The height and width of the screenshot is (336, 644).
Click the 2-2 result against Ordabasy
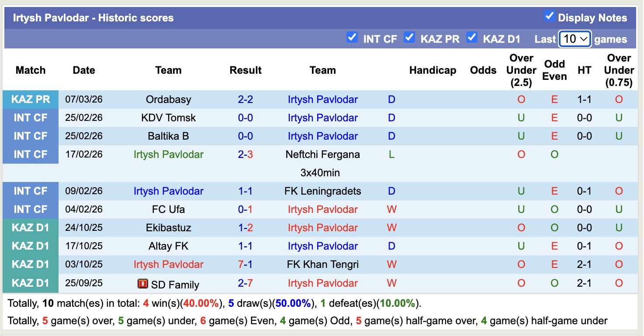(x=246, y=99)
